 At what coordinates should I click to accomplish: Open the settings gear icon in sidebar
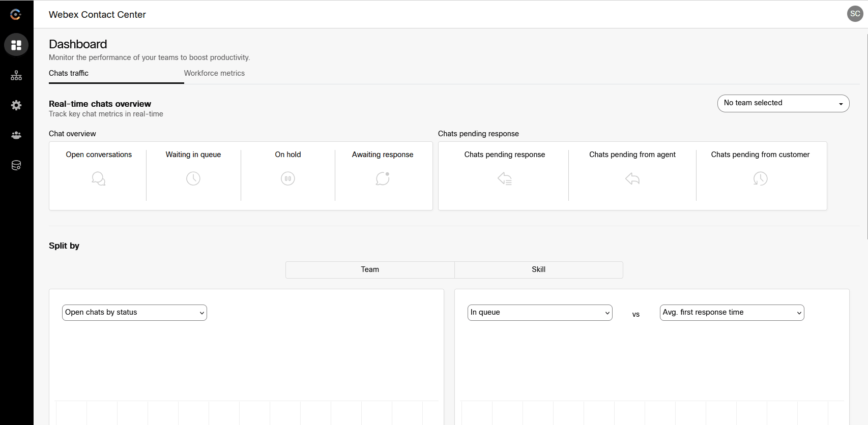tap(16, 105)
